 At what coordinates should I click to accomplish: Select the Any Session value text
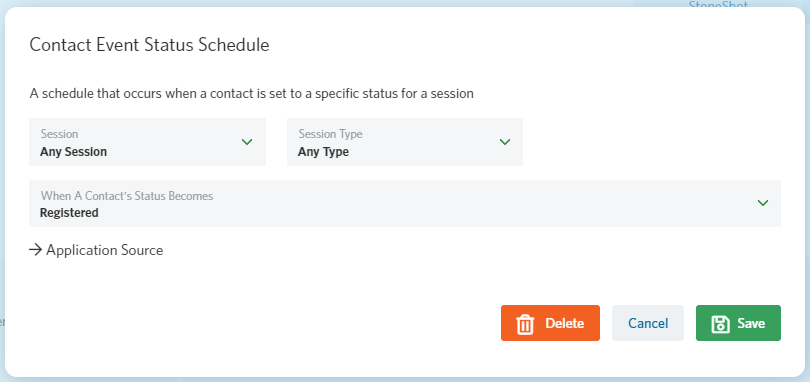coord(73,152)
